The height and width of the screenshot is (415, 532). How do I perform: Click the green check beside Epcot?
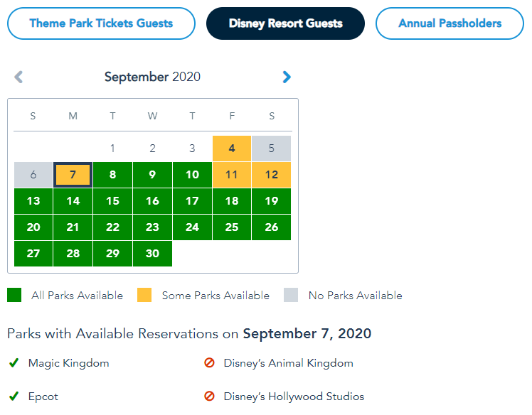pos(14,397)
